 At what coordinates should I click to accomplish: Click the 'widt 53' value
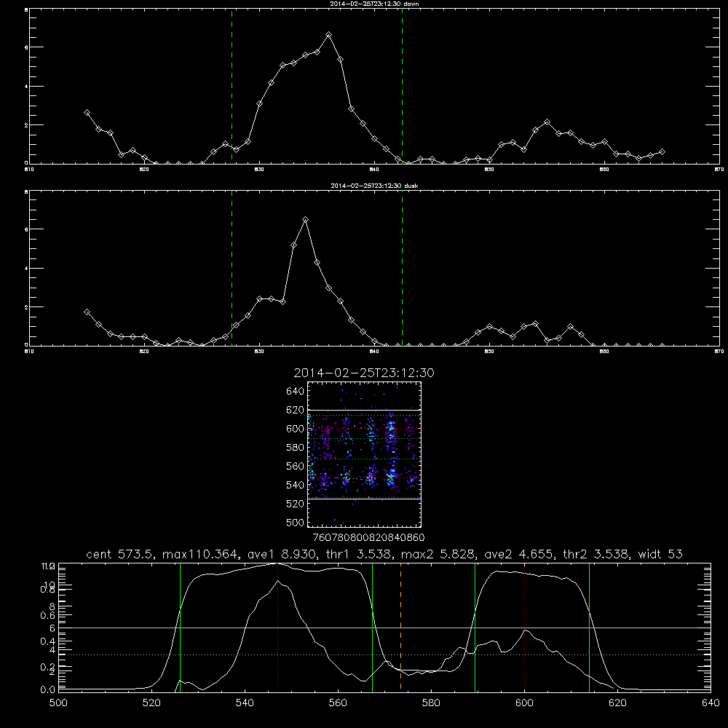(661, 554)
